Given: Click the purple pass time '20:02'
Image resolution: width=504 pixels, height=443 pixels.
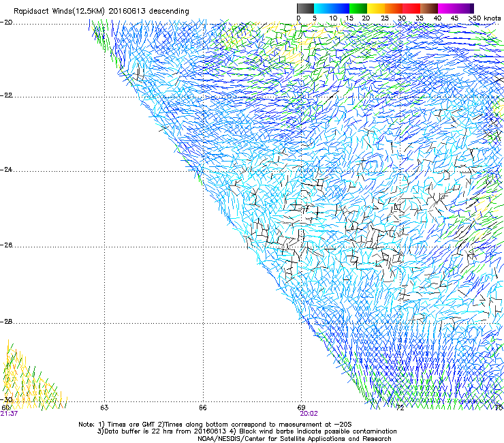Looking at the screenshot, I should coord(309,414).
